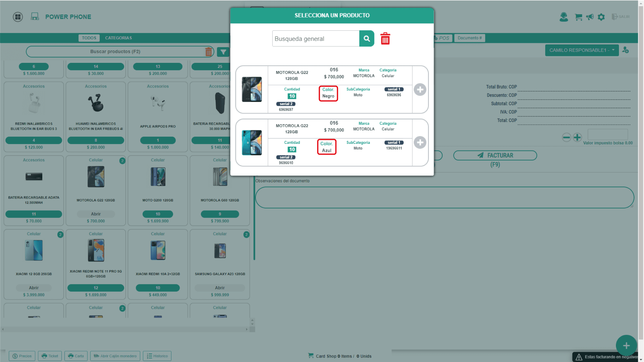Open the product filter funnel icon
This screenshot has width=644, height=362.
223,52
